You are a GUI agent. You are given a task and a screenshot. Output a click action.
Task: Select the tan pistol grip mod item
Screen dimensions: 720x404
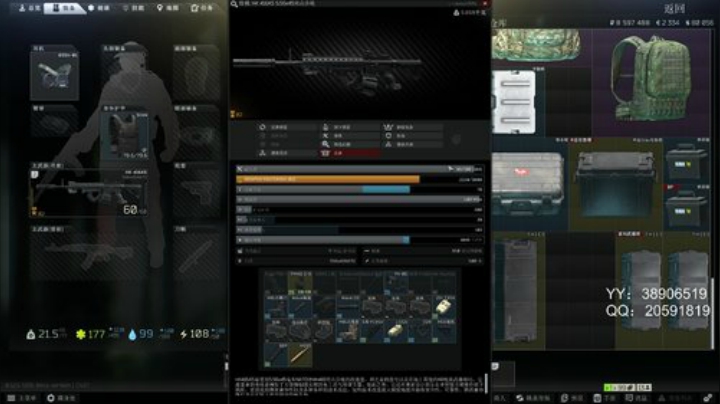348,331
